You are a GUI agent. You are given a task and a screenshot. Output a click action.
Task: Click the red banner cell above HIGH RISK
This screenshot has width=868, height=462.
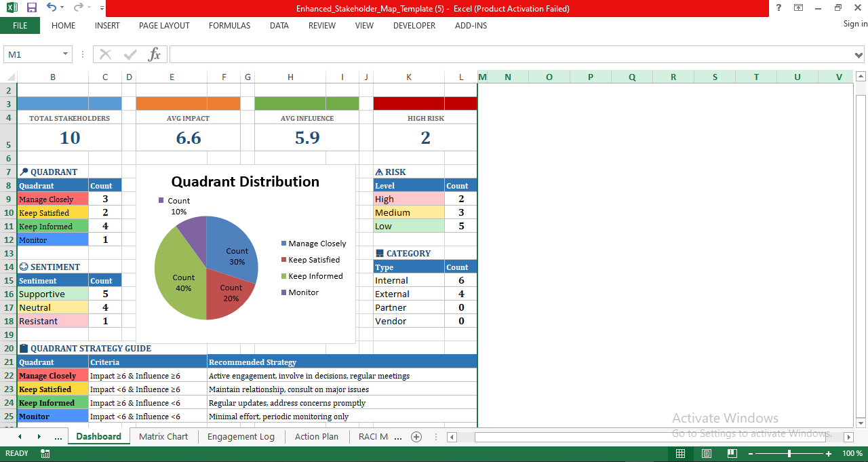(425, 104)
